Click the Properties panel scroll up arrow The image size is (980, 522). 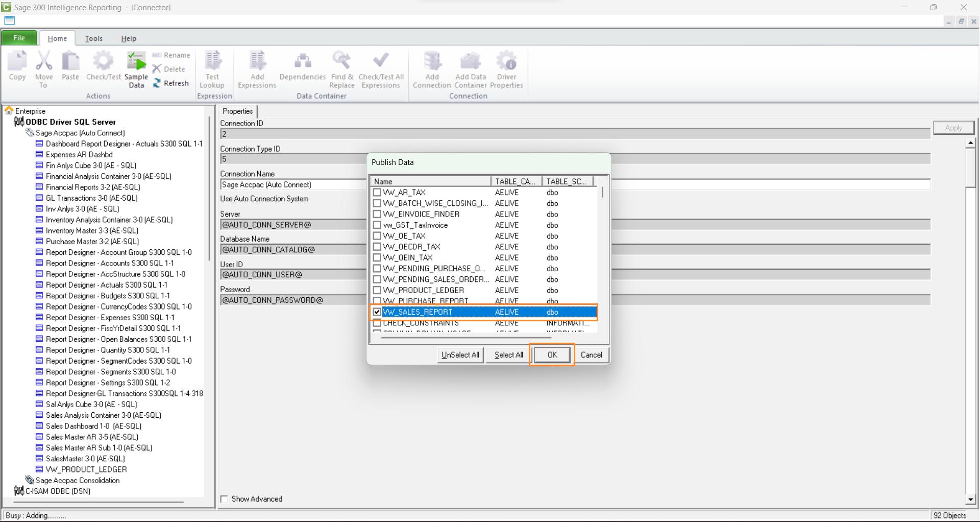click(x=970, y=144)
